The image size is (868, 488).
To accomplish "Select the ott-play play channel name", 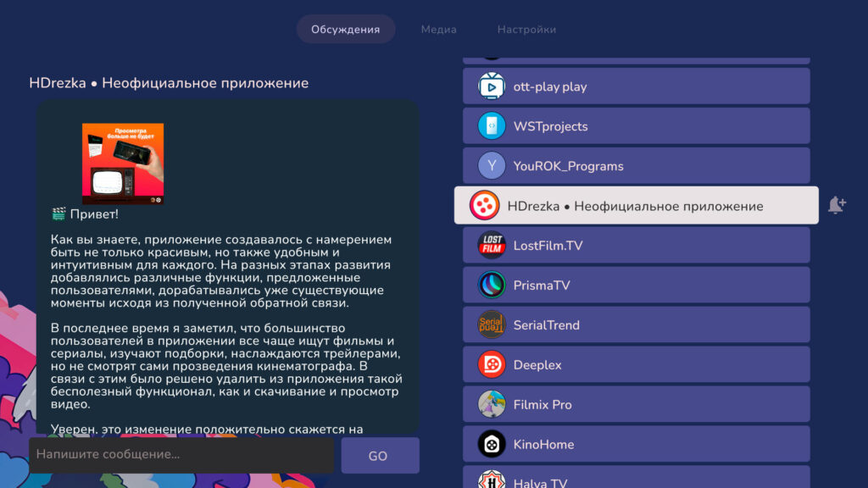I will (549, 87).
